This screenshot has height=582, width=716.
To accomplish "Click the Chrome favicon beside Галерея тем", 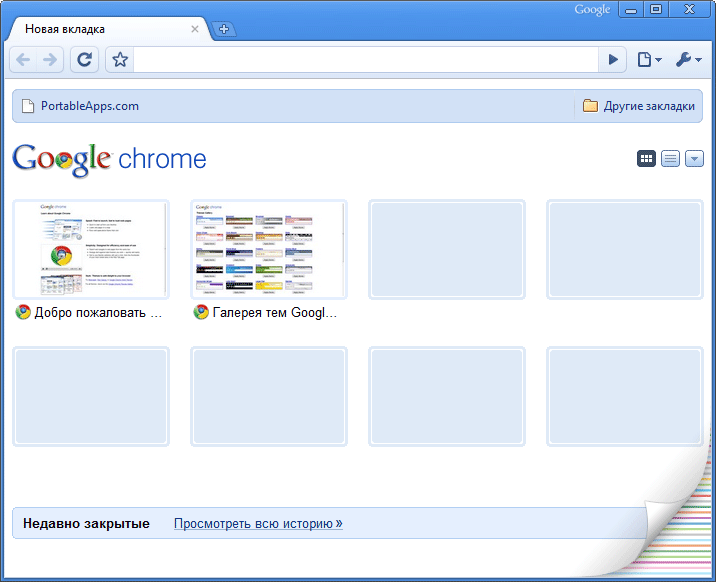I will (x=201, y=312).
